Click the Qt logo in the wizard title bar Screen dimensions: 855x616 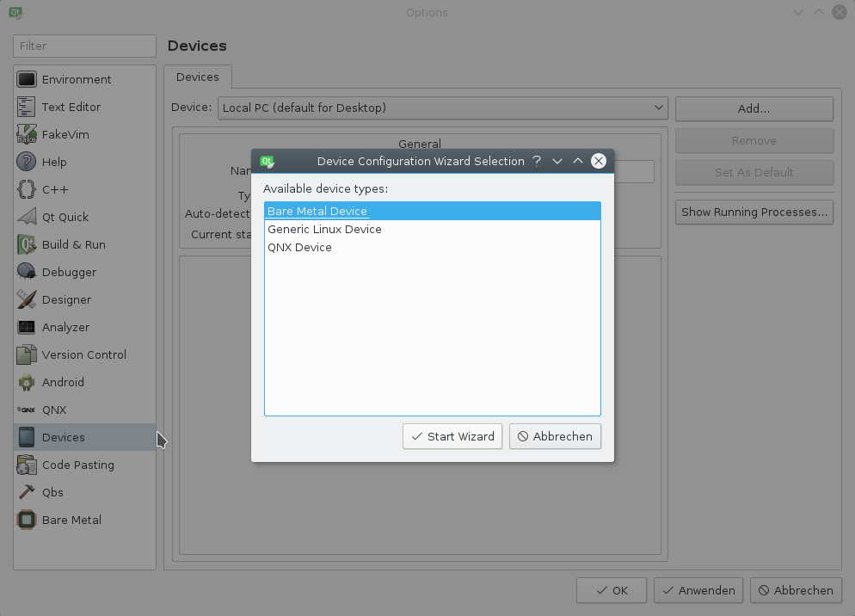click(x=267, y=162)
